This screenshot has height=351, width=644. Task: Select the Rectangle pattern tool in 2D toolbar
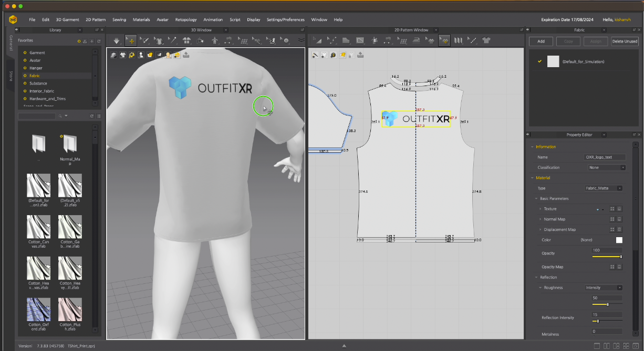coord(360,40)
